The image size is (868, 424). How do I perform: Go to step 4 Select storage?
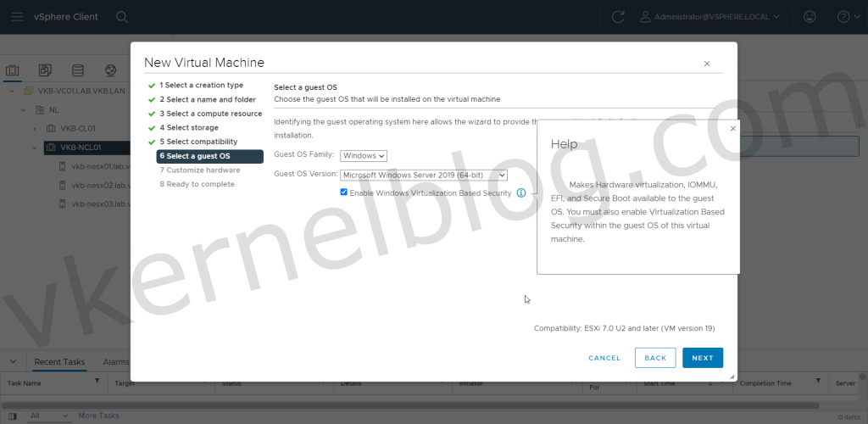[189, 128]
